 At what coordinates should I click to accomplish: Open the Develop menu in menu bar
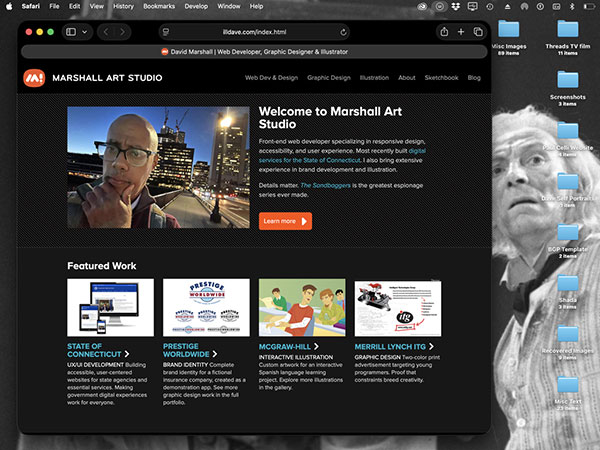197,6
